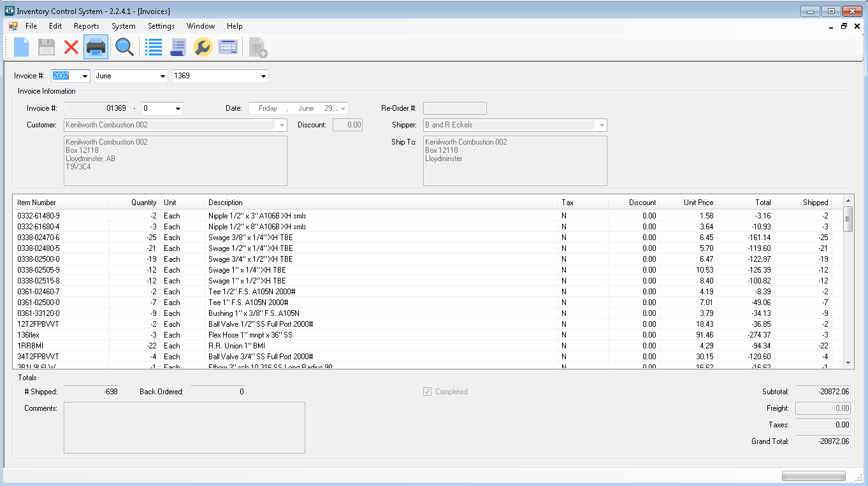Create a new invoice document

pos(20,46)
